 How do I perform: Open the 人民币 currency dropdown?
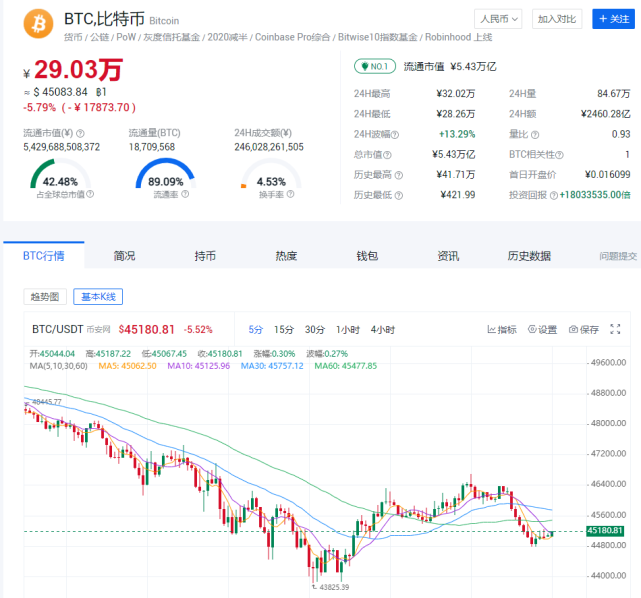(498, 19)
